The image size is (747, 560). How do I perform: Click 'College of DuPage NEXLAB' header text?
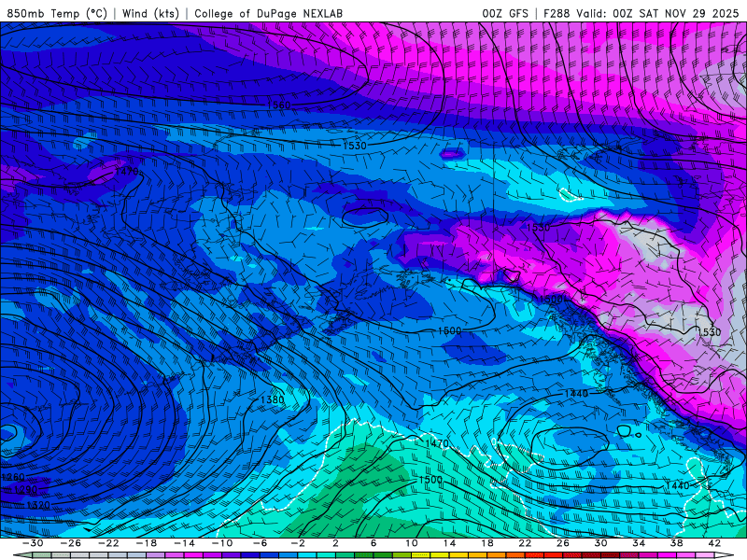coord(268,13)
